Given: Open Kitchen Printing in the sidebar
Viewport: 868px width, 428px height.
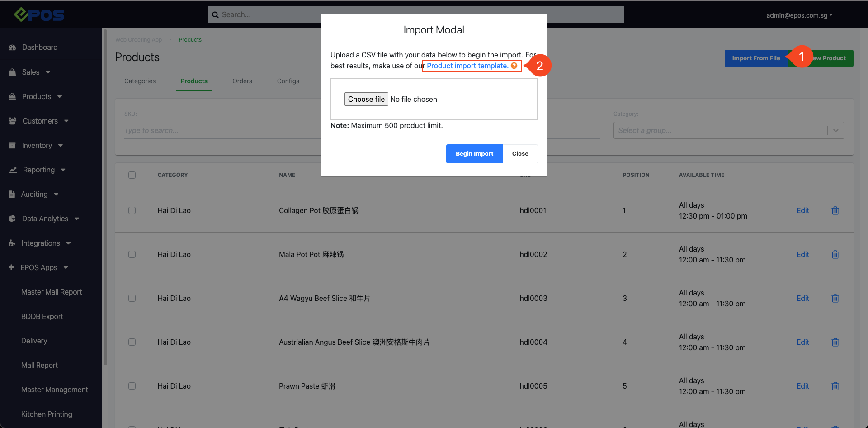Looking at the screenshot, I should pos(47,414).
